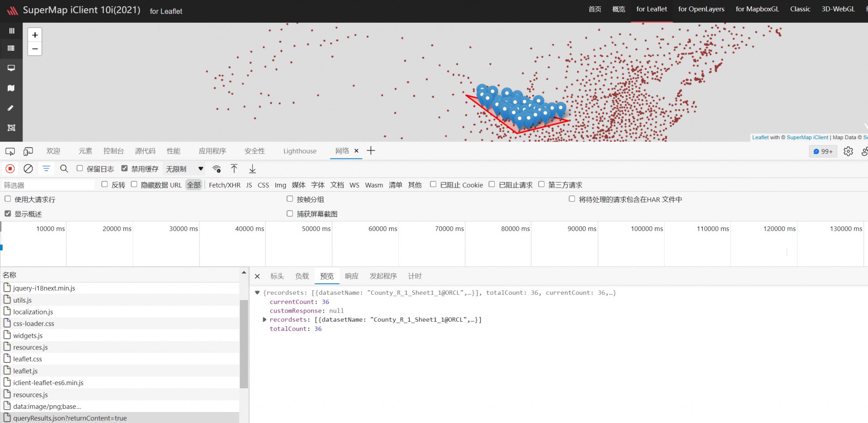Click the 筛选器 filter input
The height and width of the screenshot is (423, 868).
48,185
